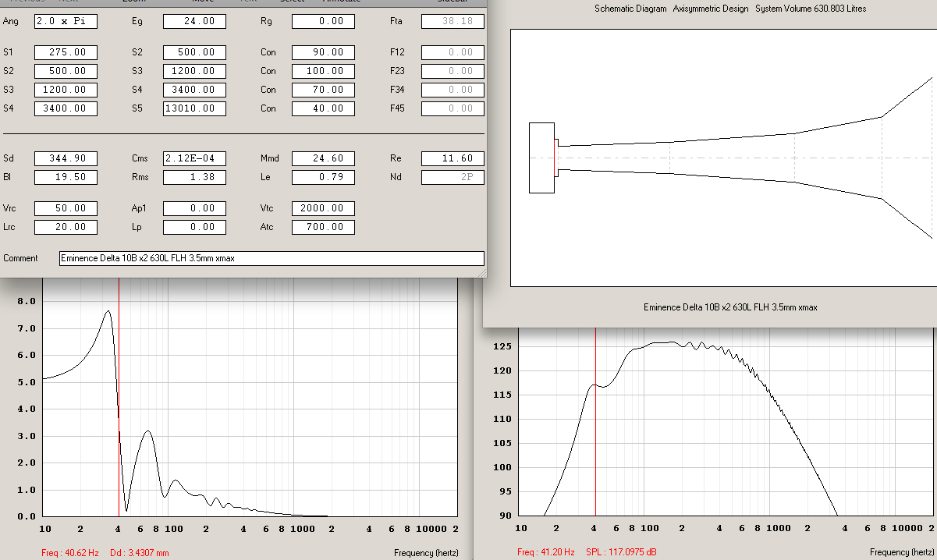Edit the Eg value 24.00
The height and width of the screenshot is (560, 937).
(x=195, y=21)
